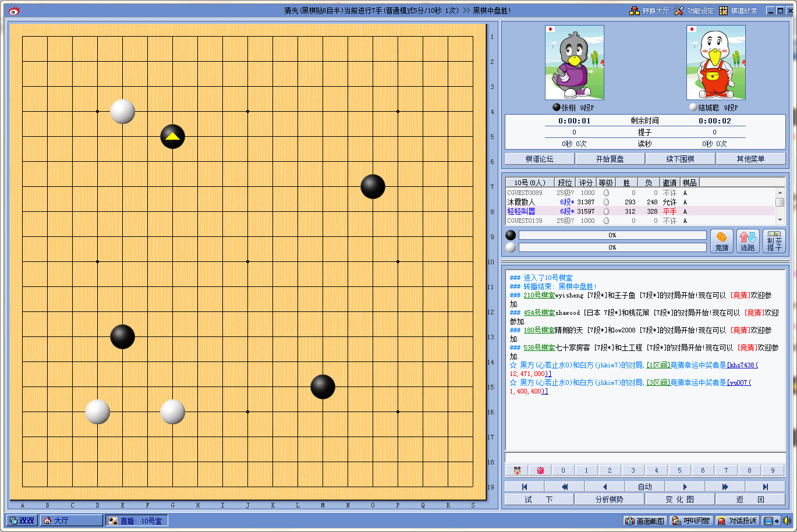Click the 逃跑 arrows icon button
Screen dimensions: 797x532
tap(748, 241)
